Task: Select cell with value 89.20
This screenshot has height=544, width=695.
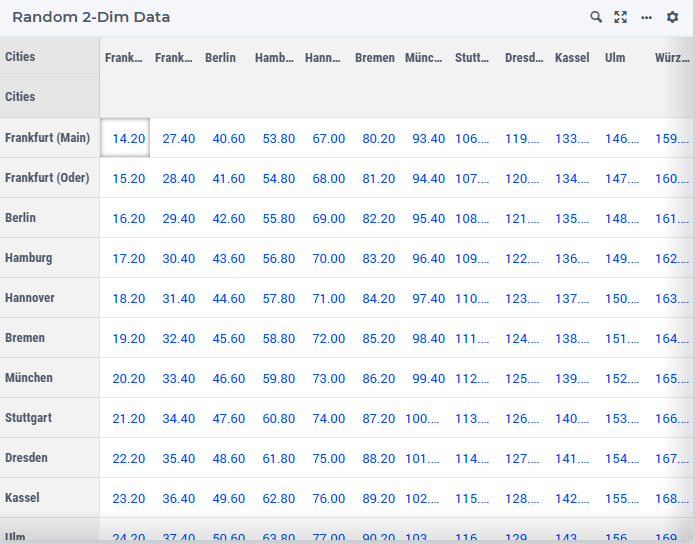Action: pyautogui.click(x=375, y=498)
